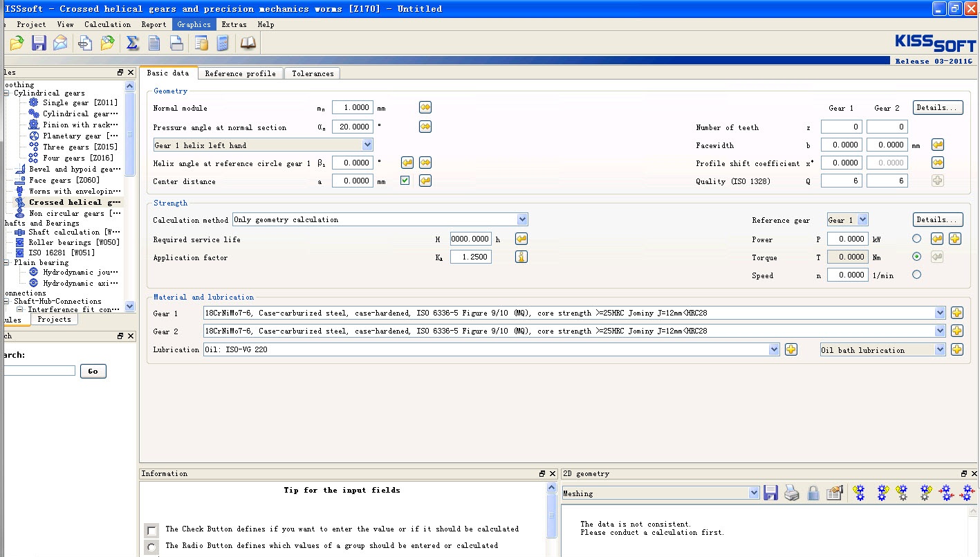Open the Gear 1 helix left hand dropdown
Viewport: 980px width, 557px height.
click(263, 145)
